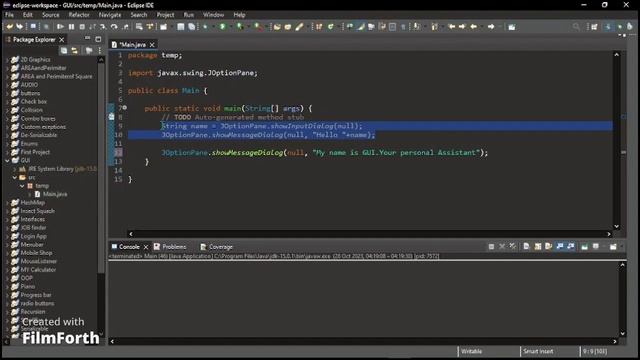
Task: Click the Back navigation arrow
Action: pyautogui.click(x=473, y=27)
